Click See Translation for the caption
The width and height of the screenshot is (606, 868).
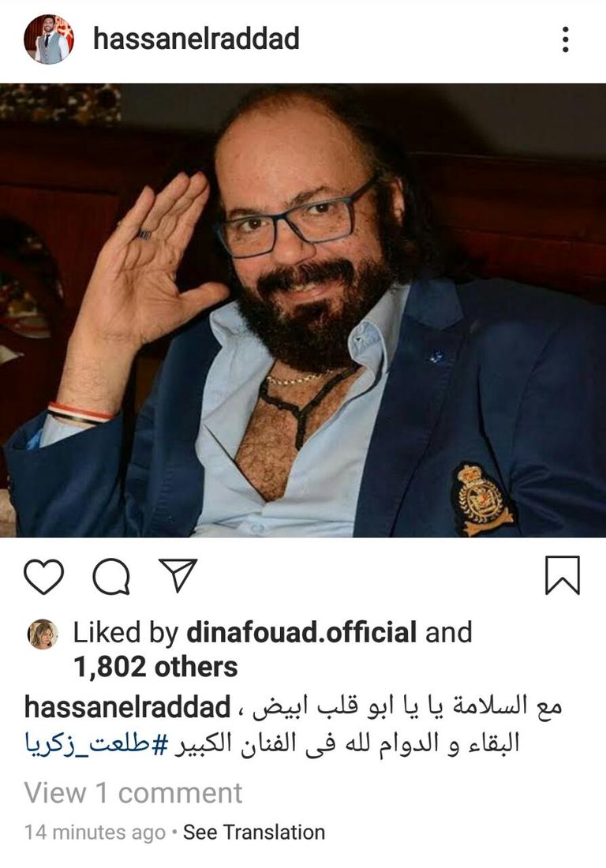[x=254, y=832]
